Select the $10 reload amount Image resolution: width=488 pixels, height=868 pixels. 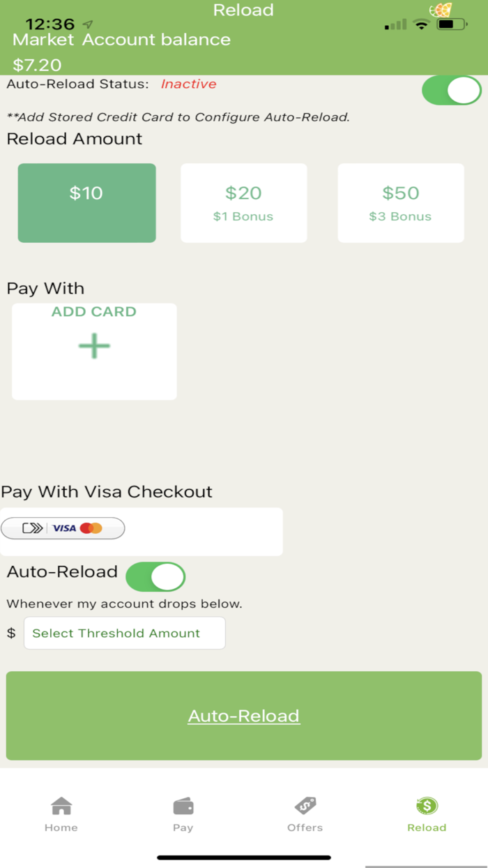coord(86,203)
